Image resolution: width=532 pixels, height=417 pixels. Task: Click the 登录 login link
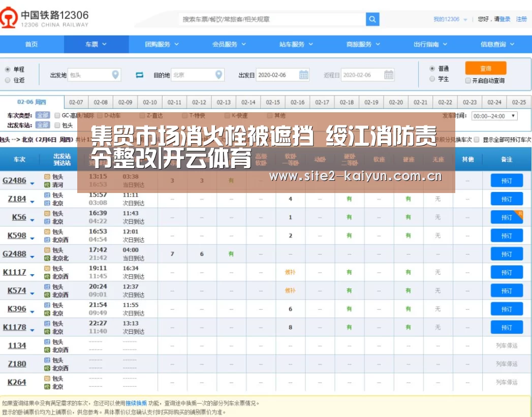point(505,19)
